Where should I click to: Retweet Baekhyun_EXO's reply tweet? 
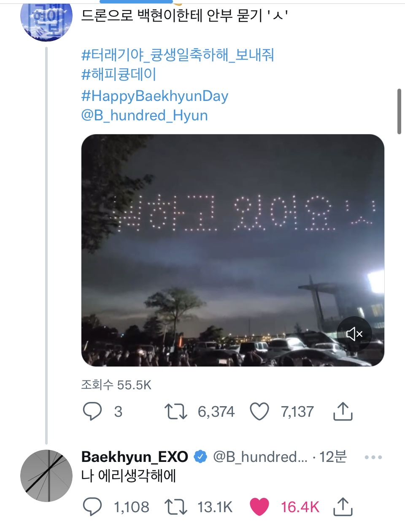pos(175,507)
